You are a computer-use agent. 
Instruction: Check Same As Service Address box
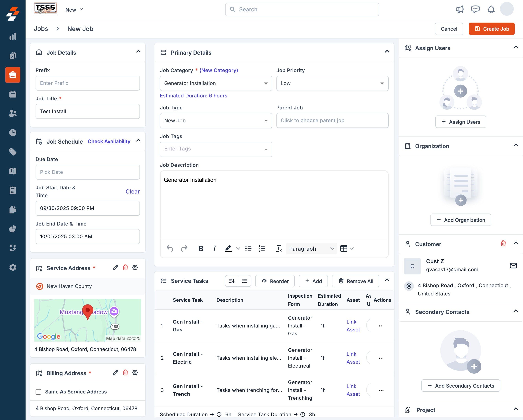click(x=38, y=392)
